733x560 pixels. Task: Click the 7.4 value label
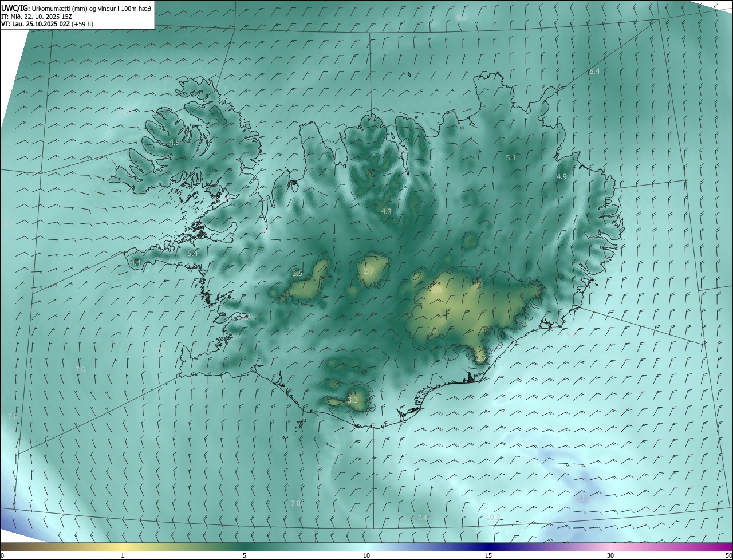(423, 518)
